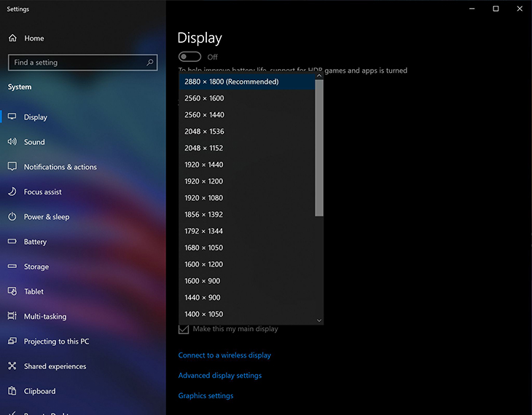Click the Tablet icon
The height and width of the screenshot is (415, 532).
(x=12, y=291)
